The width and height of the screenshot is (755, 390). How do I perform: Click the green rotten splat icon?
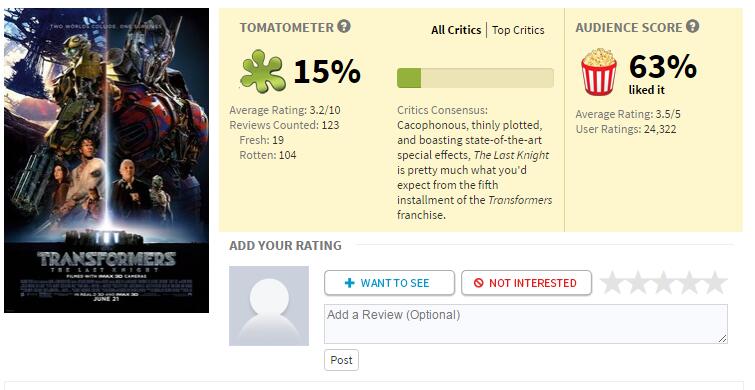[x=262, y=71]
